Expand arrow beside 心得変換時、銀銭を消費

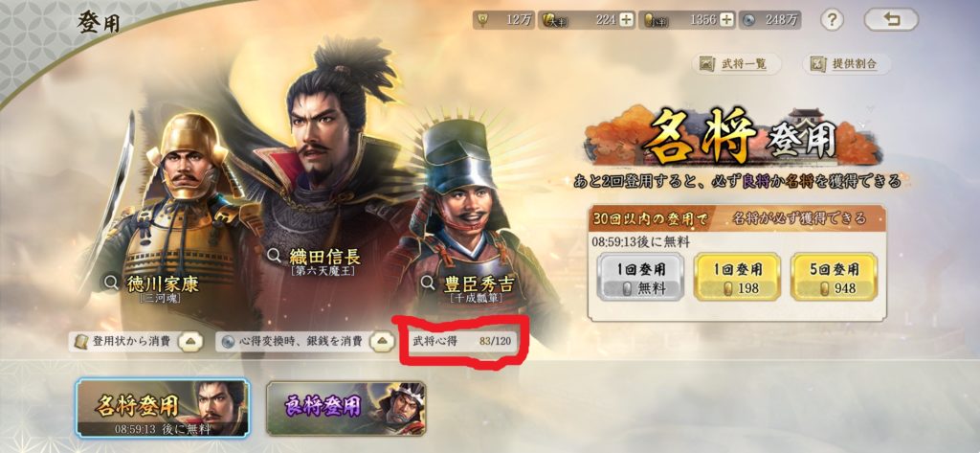(x=381, y=342)
